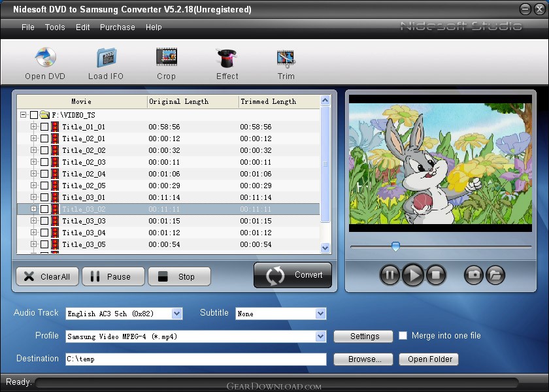Click the preview seek slider handle

tap(395, 246)
